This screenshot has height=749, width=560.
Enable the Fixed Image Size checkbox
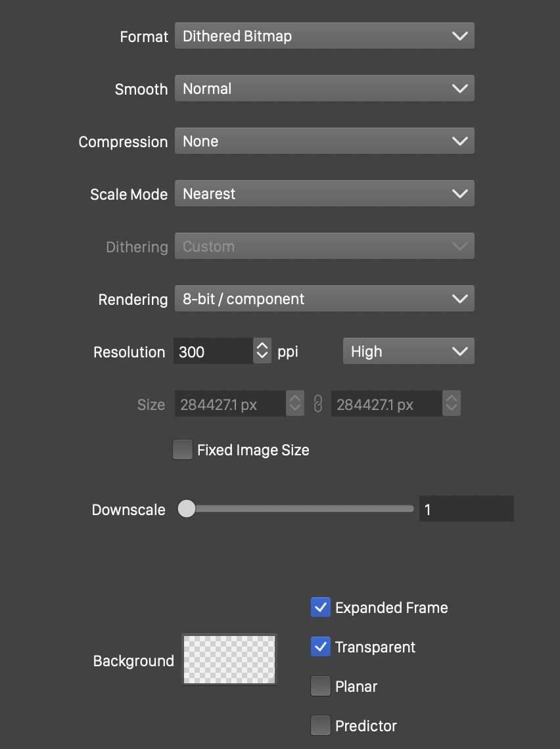click(x=183, y=450)
